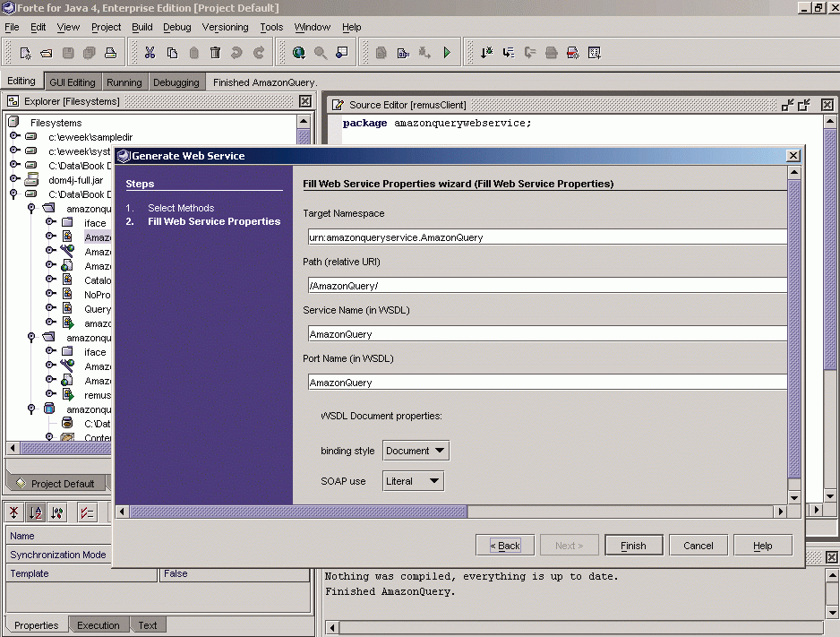Image resolution: width=840 pixels, height=637 pixels.
Task: Click the Save All toolbar icon
Action: click(90, 53)
